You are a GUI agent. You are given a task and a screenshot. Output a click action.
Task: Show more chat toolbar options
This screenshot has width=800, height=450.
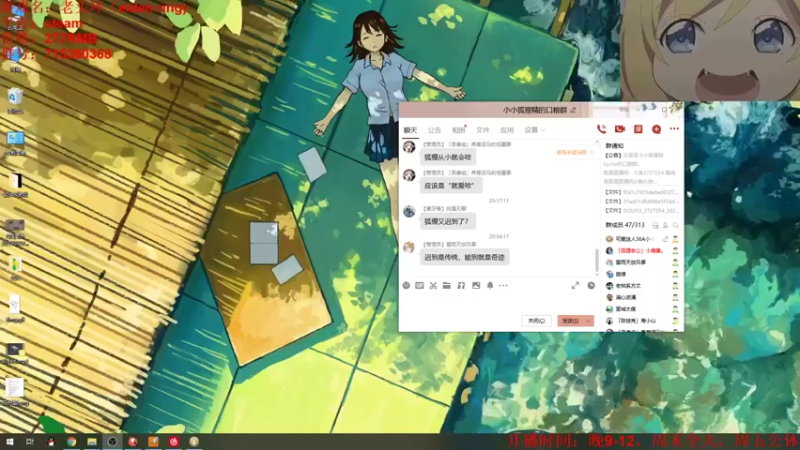pyautogui.click(x=503, y=286)
